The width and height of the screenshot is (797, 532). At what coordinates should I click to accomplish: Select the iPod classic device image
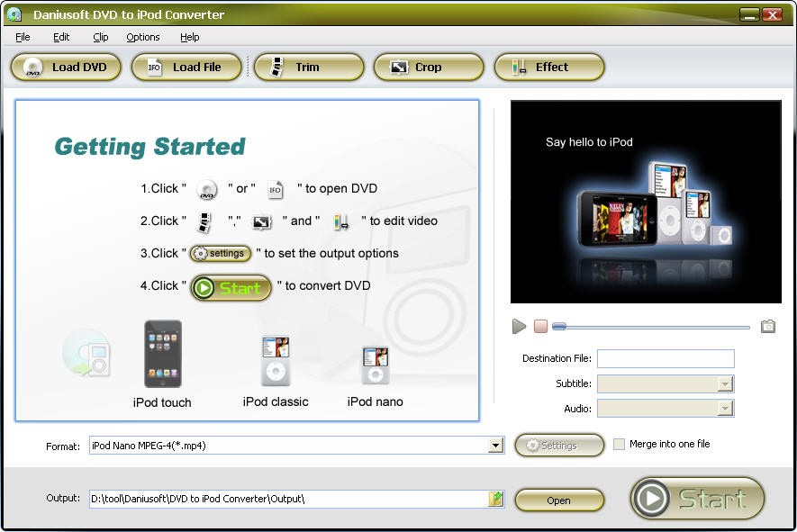(276, 361)
